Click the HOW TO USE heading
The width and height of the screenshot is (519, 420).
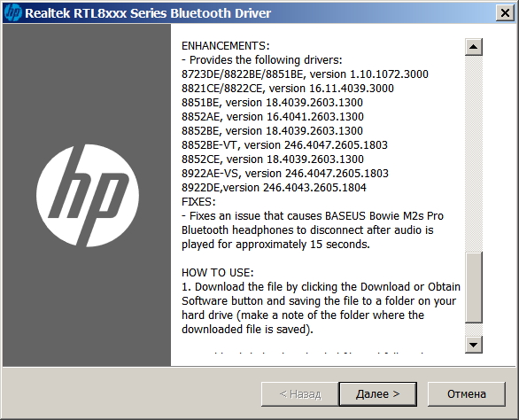(218, 273)
